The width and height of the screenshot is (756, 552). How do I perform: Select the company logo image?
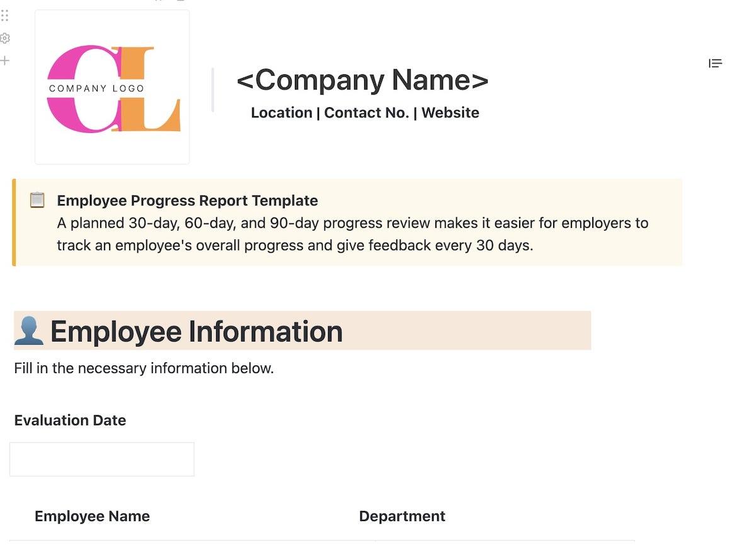point(112,87)
